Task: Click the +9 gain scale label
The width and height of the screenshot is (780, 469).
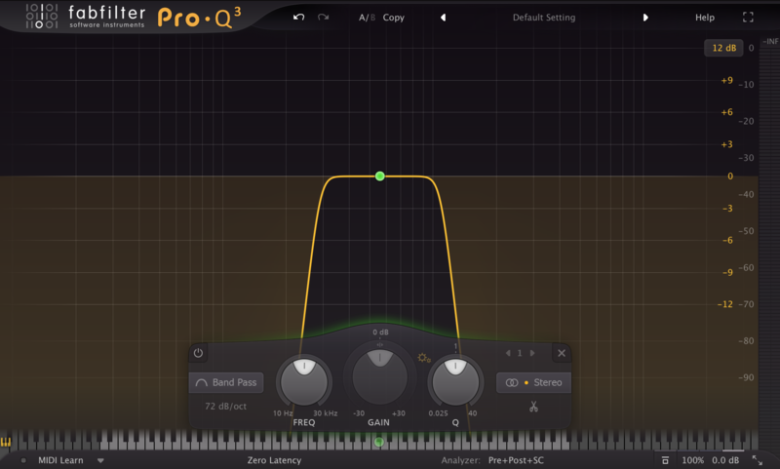Action: [727, 80]
